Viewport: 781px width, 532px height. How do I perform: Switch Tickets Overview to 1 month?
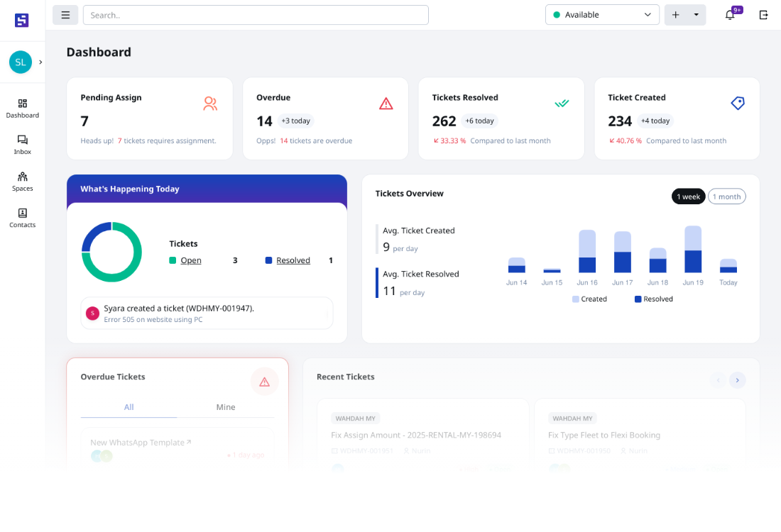click(726, 196)
